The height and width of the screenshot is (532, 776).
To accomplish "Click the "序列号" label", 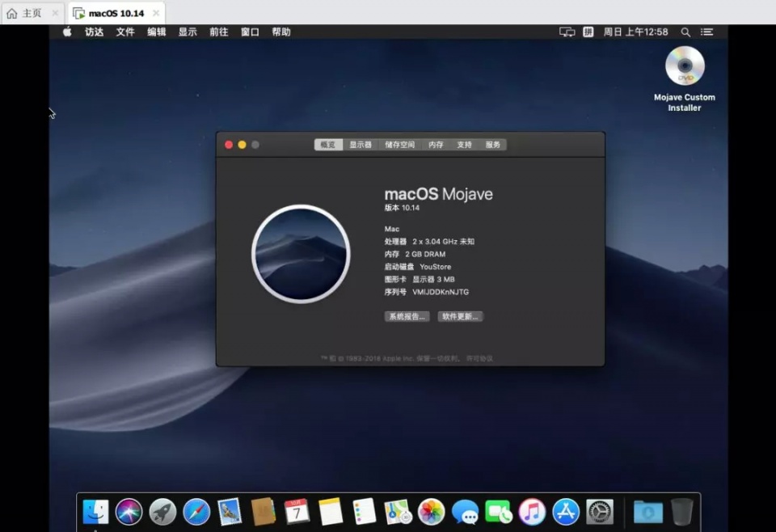I will [x=395, y=292].
